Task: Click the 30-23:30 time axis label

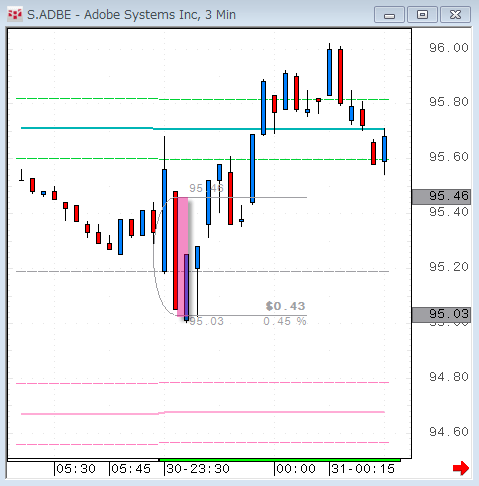Action: [x=198, y=469]
